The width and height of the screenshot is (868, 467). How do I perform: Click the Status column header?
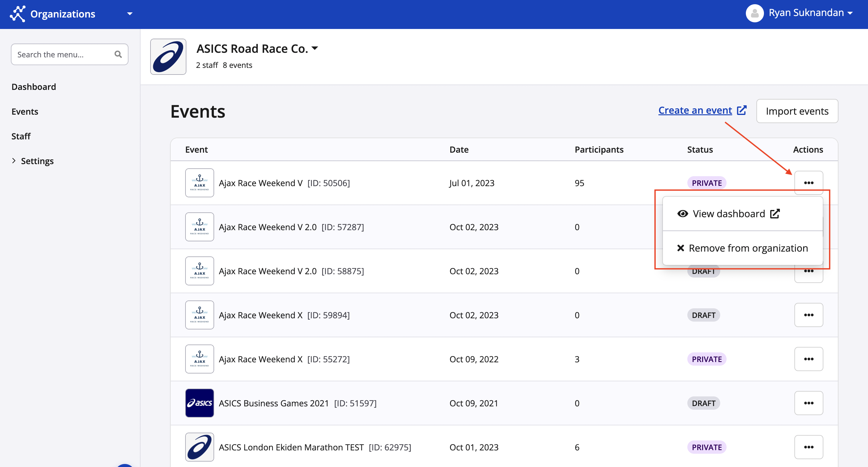700,150
